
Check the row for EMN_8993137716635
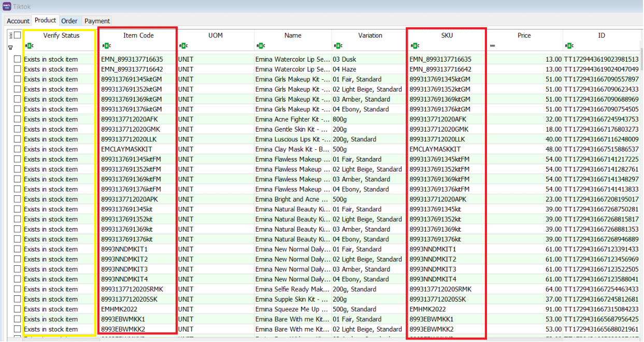point(18,60)
